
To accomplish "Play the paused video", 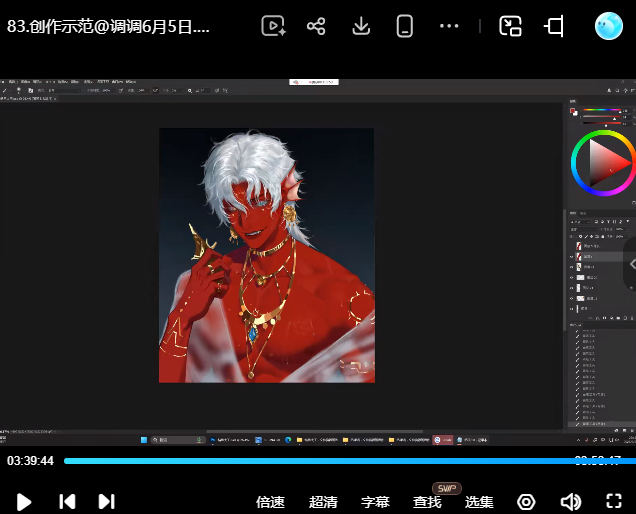I will click(x=24, y=502).
